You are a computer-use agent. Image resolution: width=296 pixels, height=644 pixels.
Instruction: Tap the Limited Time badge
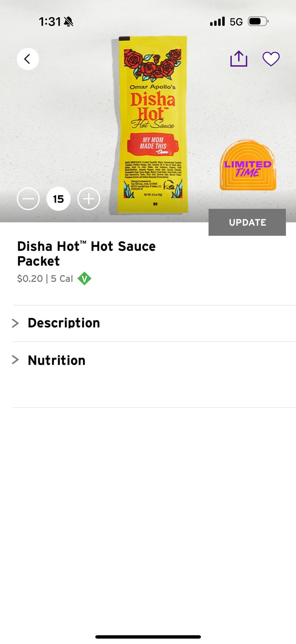[248, 166]
